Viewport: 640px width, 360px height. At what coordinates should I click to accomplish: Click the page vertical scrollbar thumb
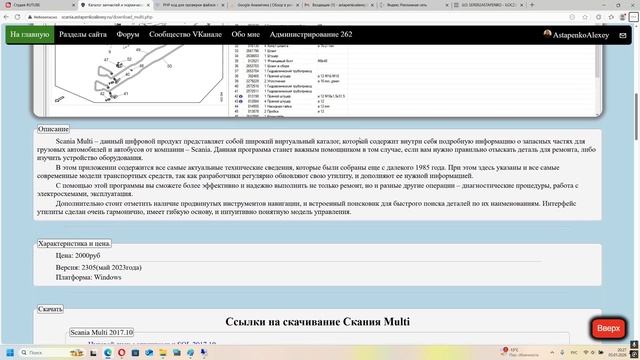tap(636, 117)
